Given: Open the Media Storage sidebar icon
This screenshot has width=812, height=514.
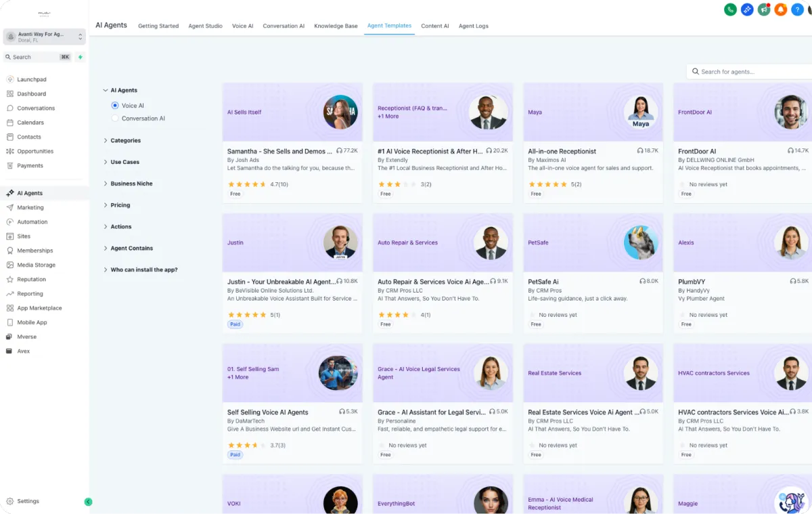Looking at the screenshot, I should pyautogui.click(x=10, y=265).
